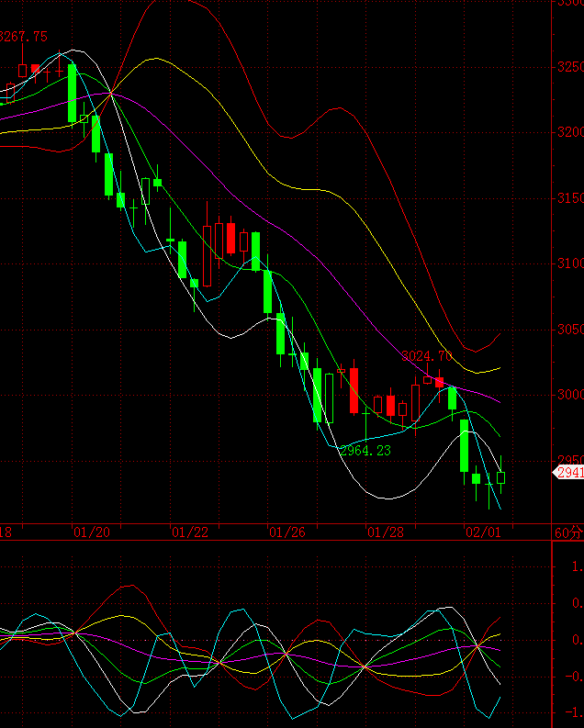
Task: Select the 02/01 date label on axis
Action: (x=483, y=532)
